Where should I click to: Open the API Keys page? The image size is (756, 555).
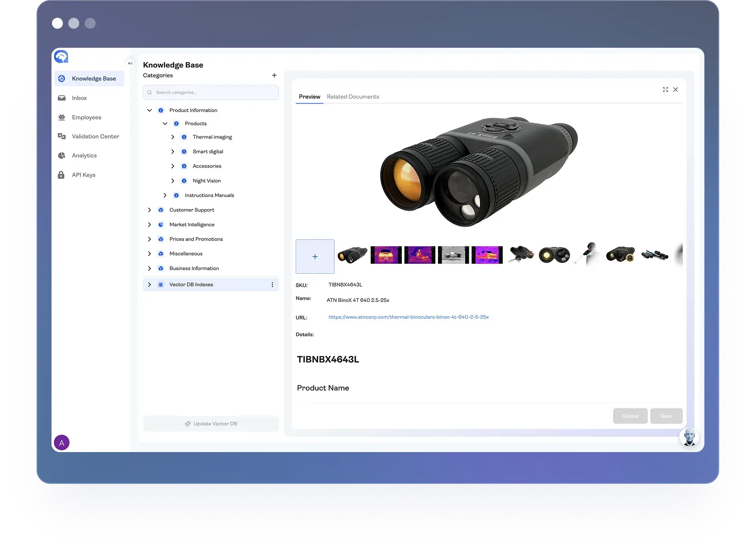[x=83, y=175]
